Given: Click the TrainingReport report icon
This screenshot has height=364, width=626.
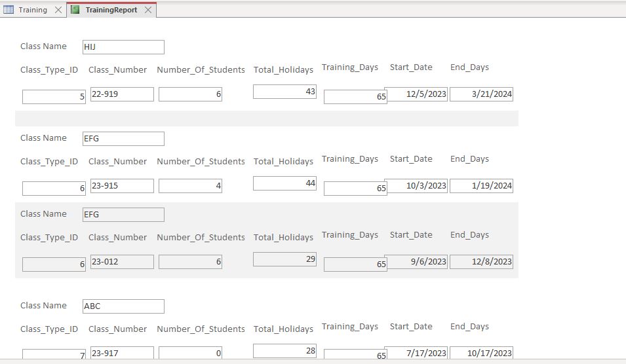Looking at the screenshot, I should 75,10.
